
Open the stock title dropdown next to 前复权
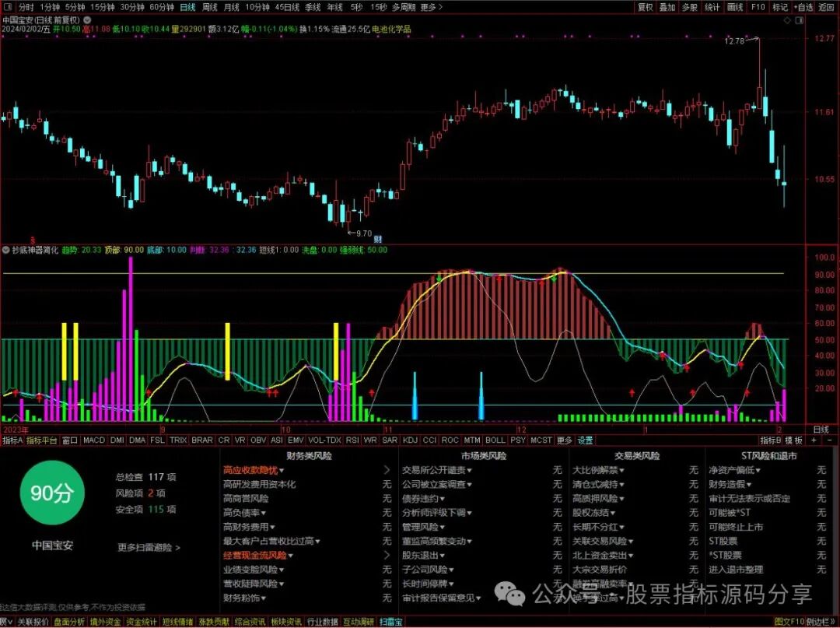click(87, 20)
